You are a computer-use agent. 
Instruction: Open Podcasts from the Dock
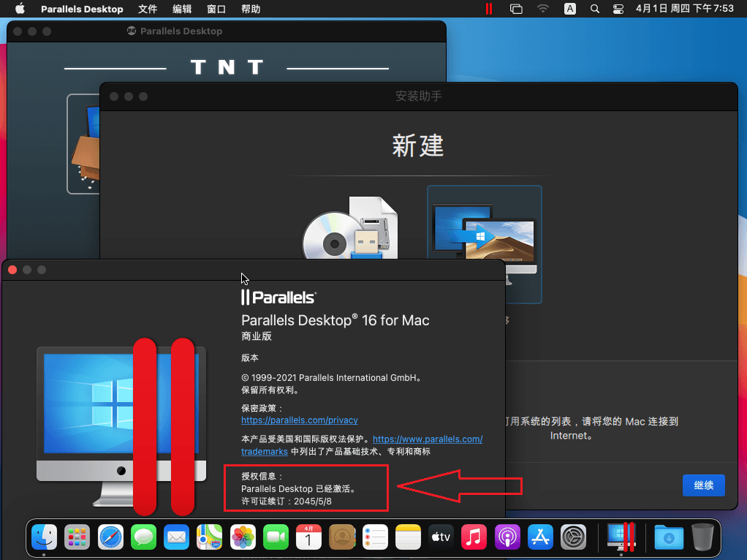[x=507, y=537]
